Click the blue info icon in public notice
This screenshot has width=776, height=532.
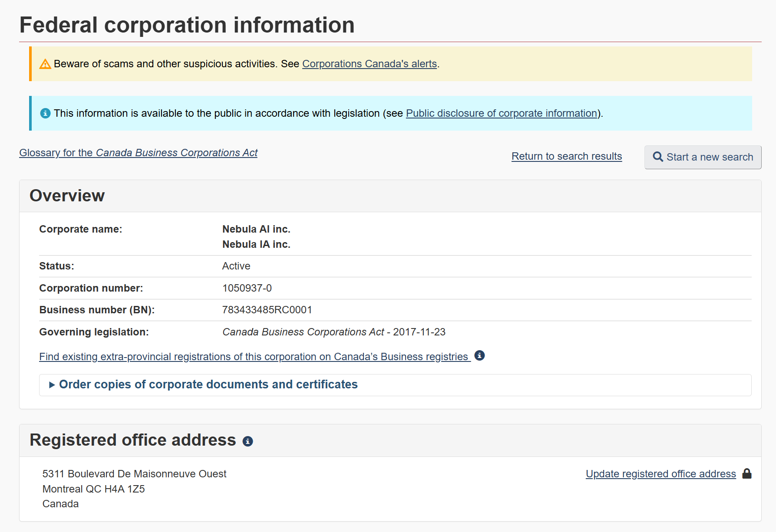click(45, 113)
